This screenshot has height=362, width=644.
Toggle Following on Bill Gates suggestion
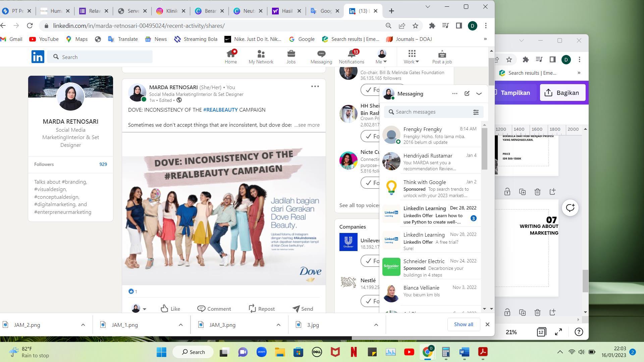tap(371, 90)
